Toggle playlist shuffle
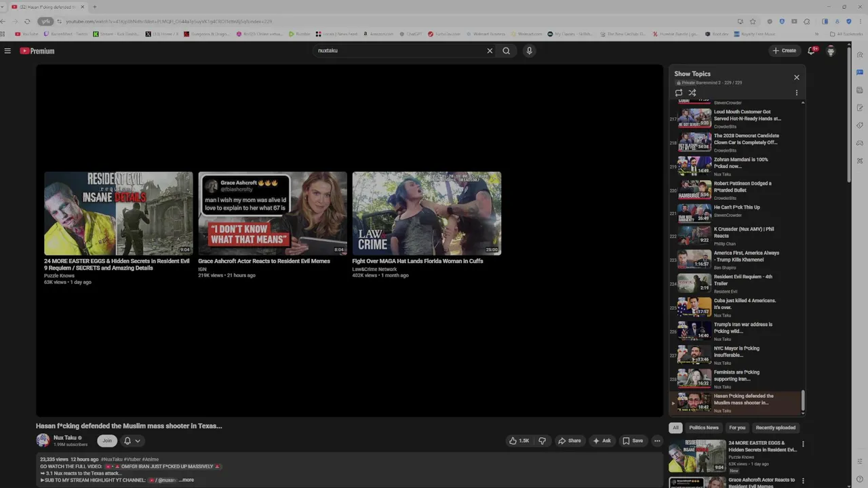The width and height of the screenshot is (868, 488). click(x=692, y=93)
